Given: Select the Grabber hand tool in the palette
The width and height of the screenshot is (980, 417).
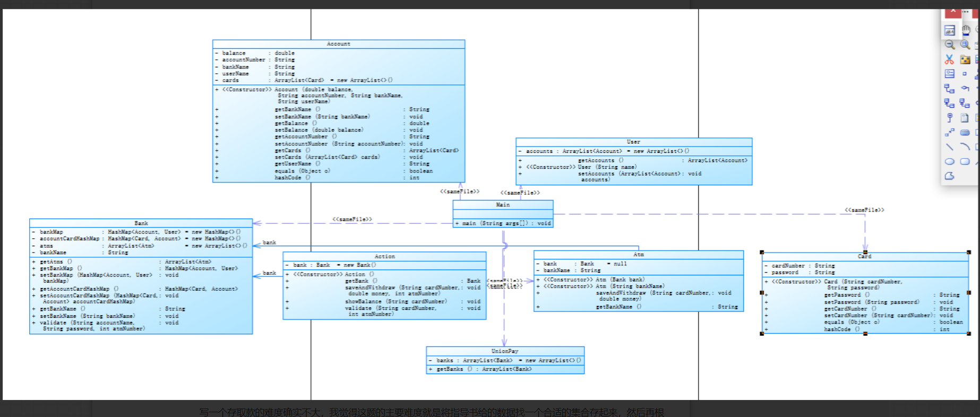Looking at the screenshot, I should tap(966, 30).
